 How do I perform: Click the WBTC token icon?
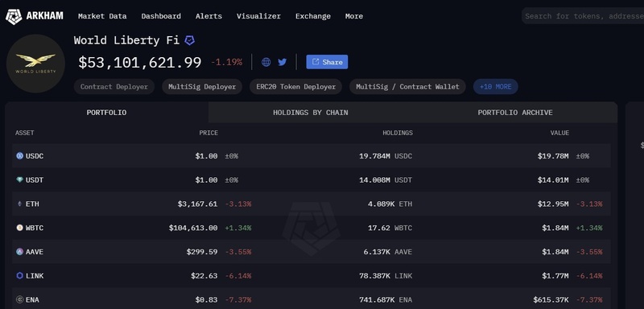(x=19, y=228)
